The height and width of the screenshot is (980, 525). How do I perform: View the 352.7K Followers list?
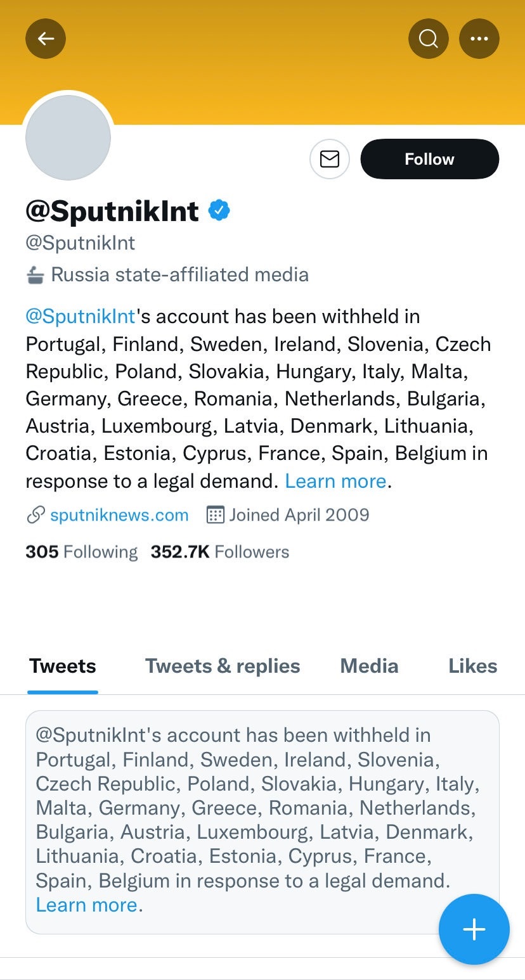point(219,551)
